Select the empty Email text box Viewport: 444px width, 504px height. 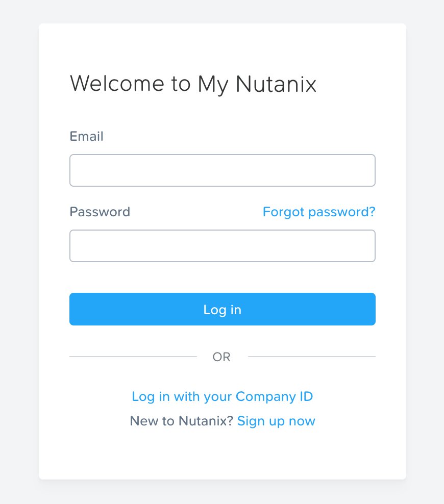(222, 170)
